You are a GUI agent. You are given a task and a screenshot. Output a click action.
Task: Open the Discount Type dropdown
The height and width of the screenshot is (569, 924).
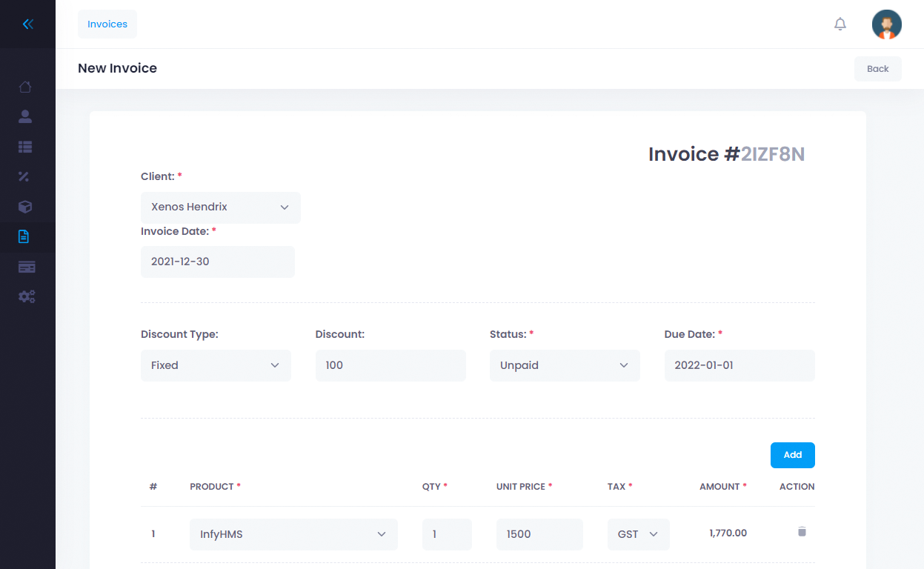tap(216, 365)
